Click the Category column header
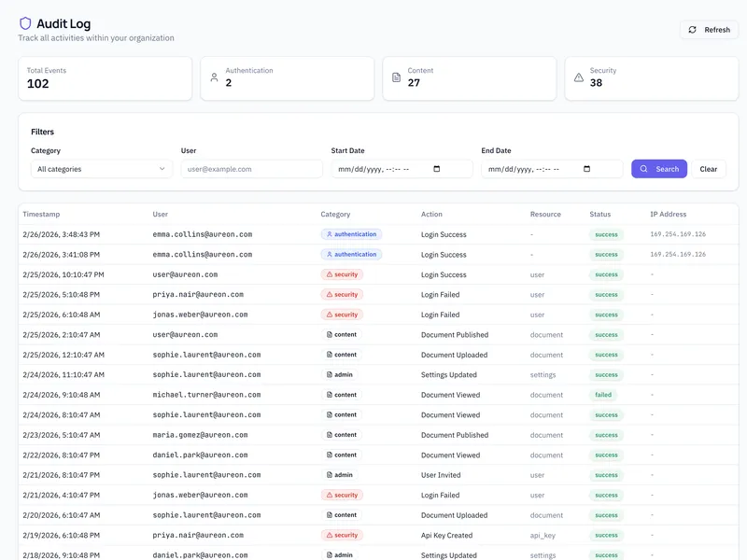 tap(335, 215)
